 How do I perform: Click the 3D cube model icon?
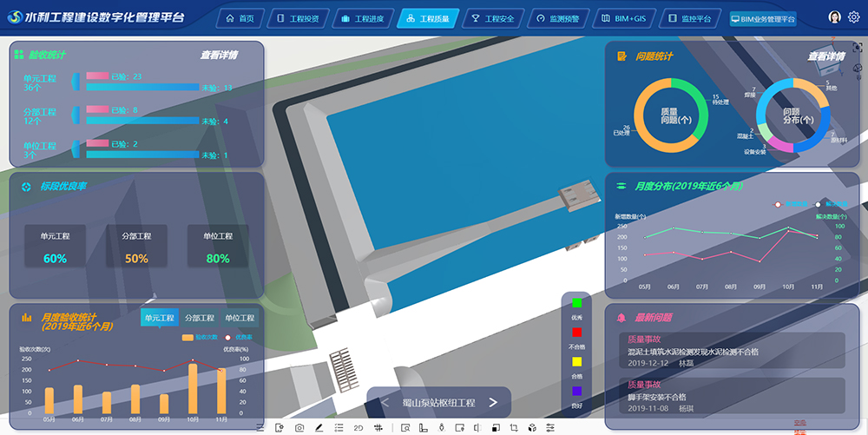531,428
